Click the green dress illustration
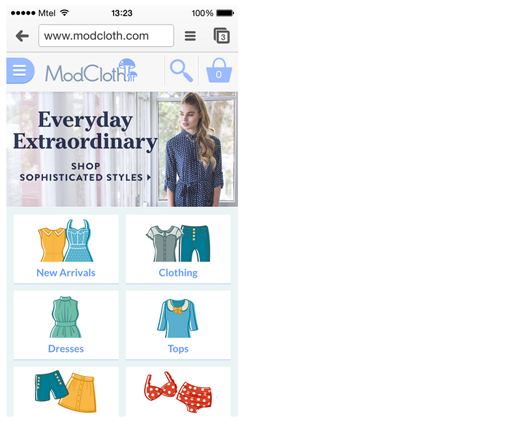The width and height of the screenshot is (530, 430). pyautogui.click(x=66, y=317)
